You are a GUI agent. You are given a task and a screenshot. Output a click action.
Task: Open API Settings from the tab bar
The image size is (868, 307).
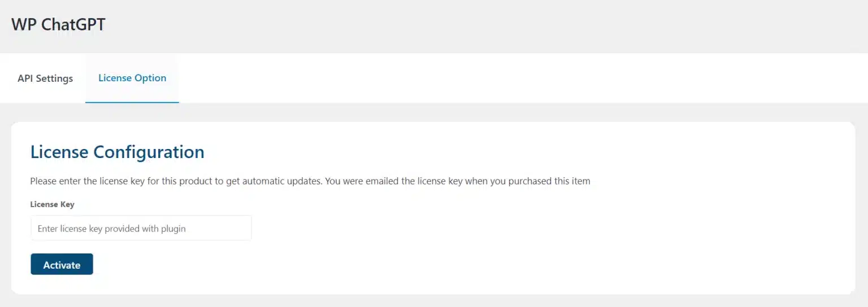click(45, 78)
